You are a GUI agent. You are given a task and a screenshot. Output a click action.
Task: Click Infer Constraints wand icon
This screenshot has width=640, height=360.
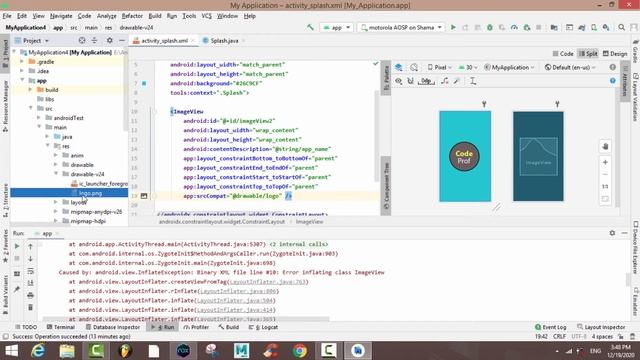(457, 81)
